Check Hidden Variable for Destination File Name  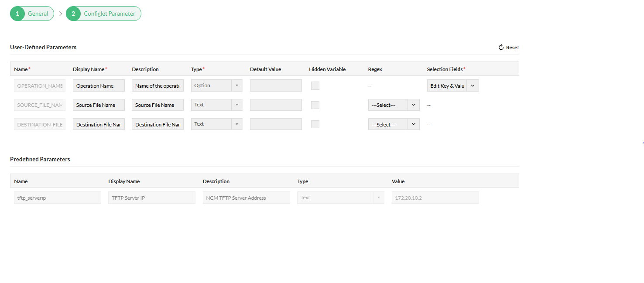tap(315, 124)
